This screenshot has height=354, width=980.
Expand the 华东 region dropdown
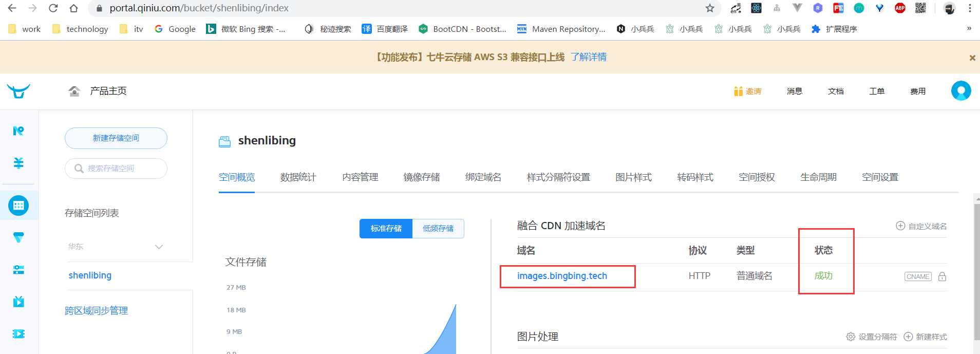[116, 247]
